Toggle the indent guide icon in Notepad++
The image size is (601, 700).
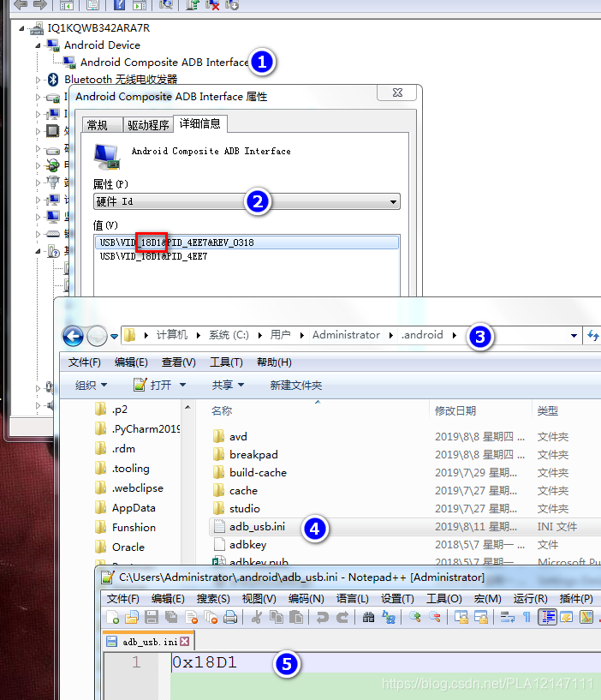point(547,618)
